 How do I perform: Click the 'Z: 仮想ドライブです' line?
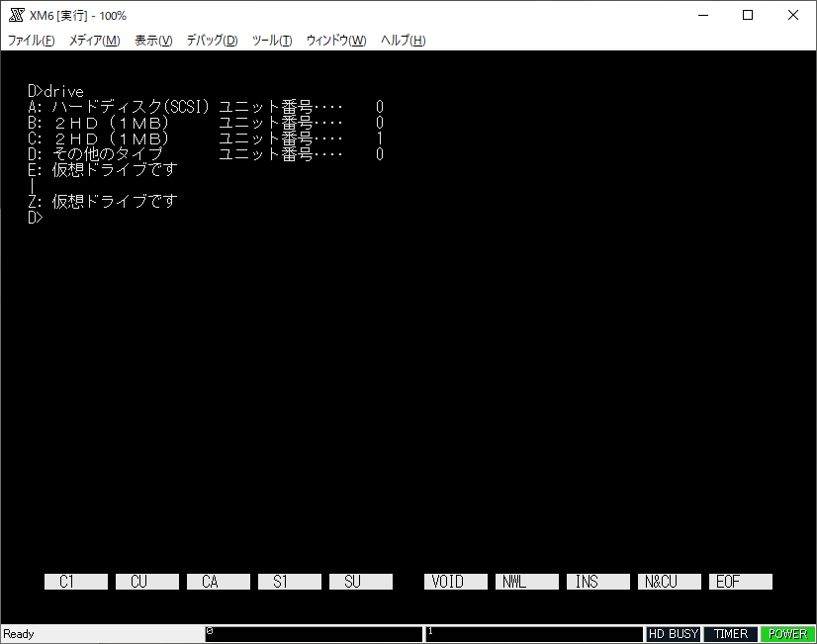point(103,202)
